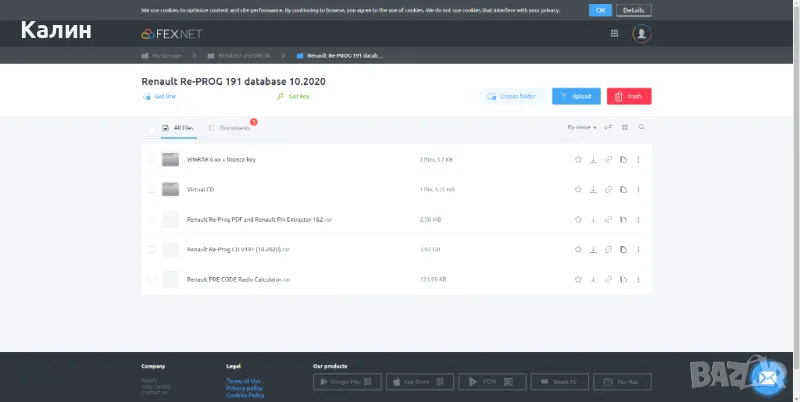Toggle the sort direction icon
Screen dimensions: 800x402
tap(608, 128)
